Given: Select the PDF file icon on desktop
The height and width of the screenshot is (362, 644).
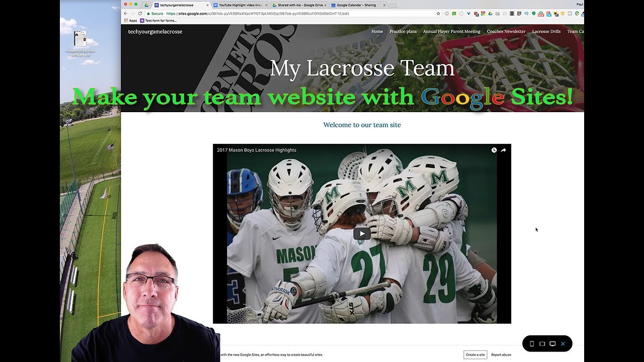Looking at the screenshot, I should 79,38.
